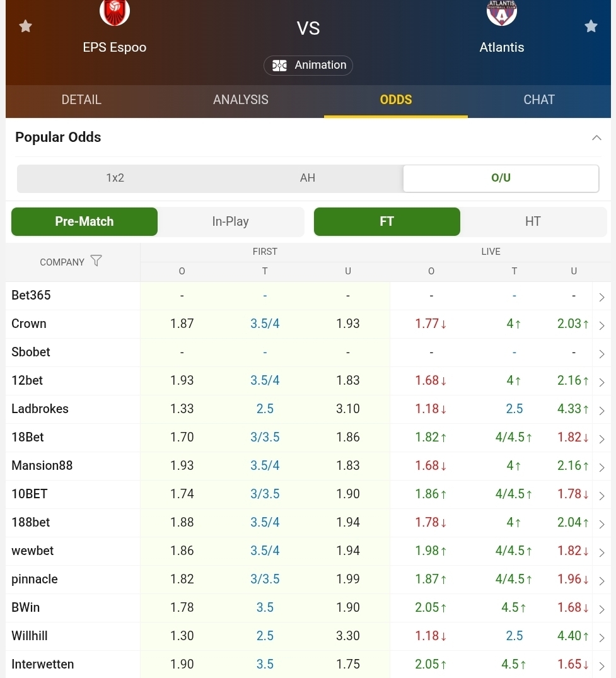616x678 pixels.
Task: Favorite Atlantis with the star icon
Action: click(x=591, y=26)
